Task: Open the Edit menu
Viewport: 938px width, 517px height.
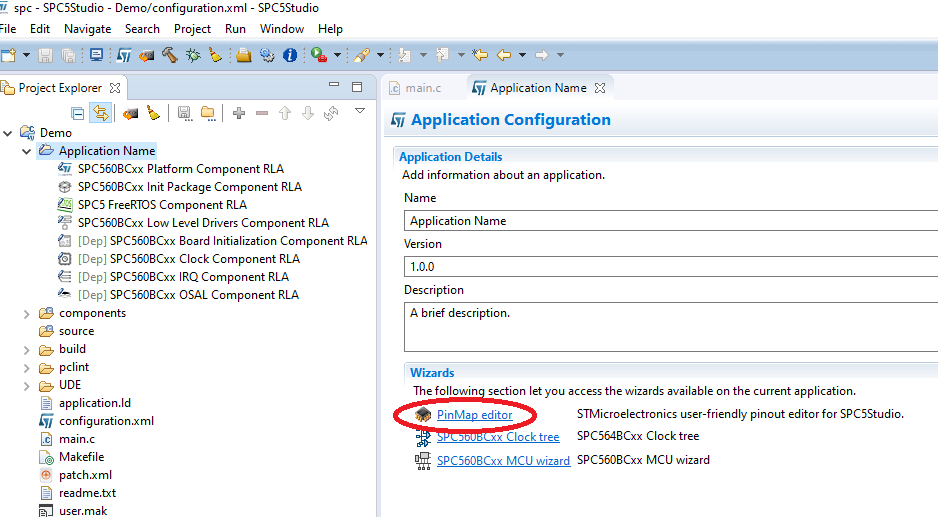Action: (40, 29)
